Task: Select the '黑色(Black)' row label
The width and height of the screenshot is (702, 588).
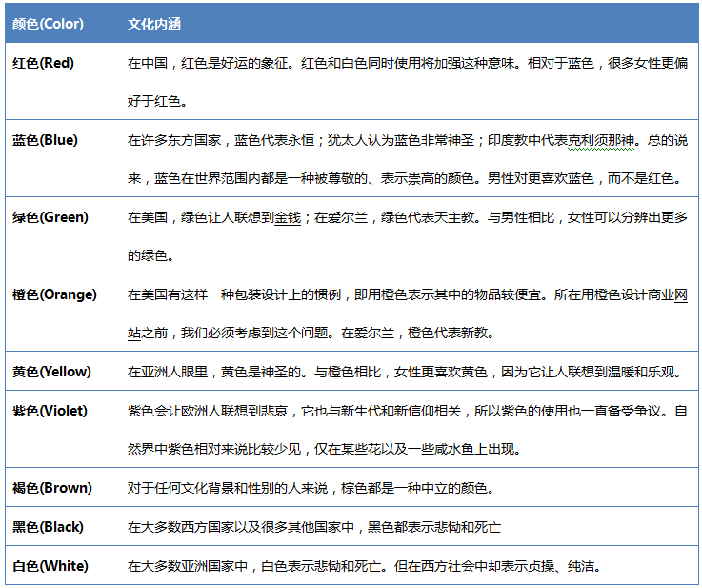Action: 48,527
